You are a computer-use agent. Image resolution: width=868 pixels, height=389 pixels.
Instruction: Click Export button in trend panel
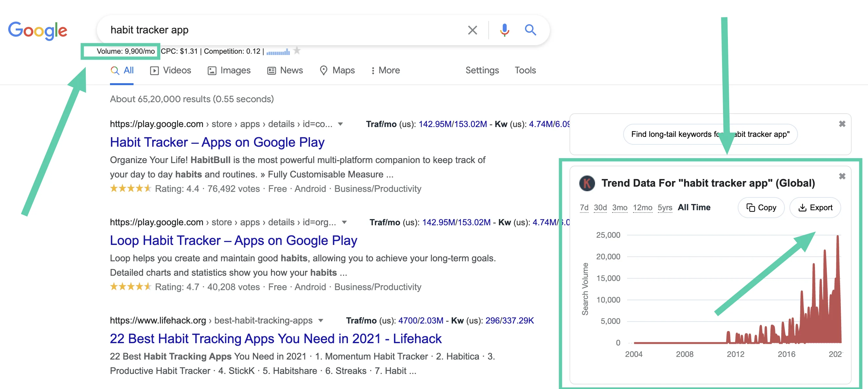click(815, 208)
